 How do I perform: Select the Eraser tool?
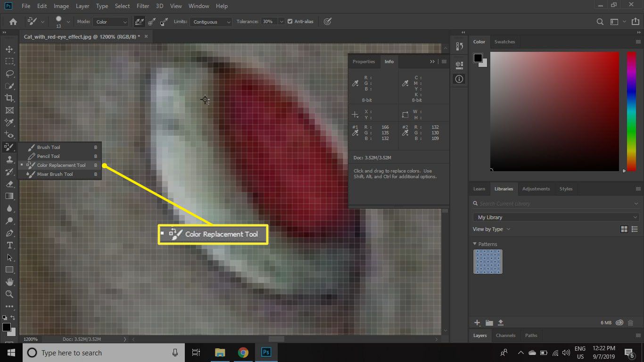tap(9, 184)
